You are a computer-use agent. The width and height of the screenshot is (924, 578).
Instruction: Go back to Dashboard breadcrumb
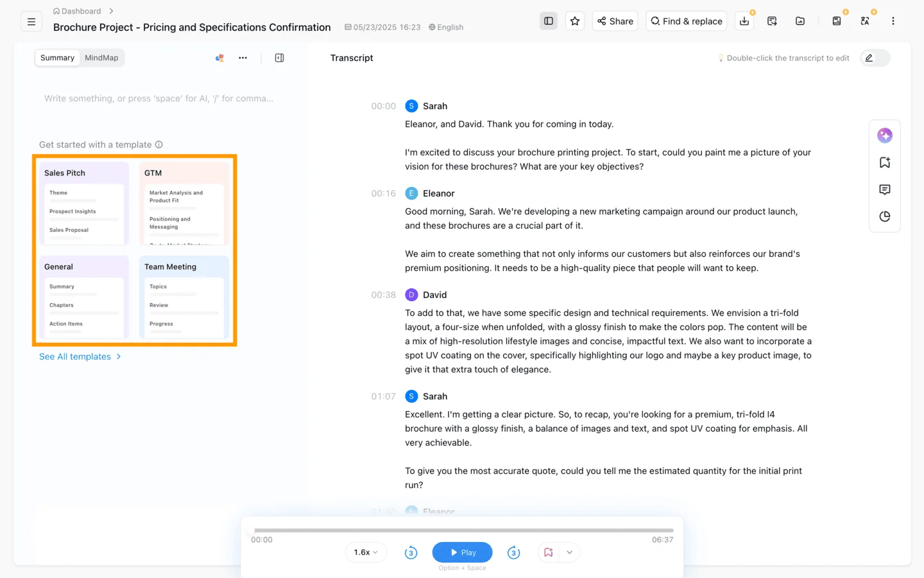pos(77,11)
